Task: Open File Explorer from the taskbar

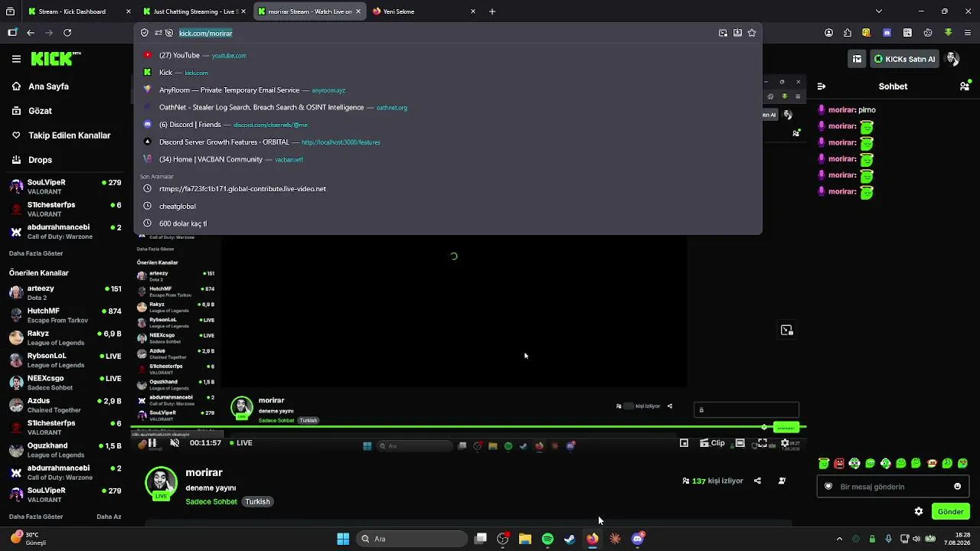Action: pyautogui.click(x=524, y=539)
